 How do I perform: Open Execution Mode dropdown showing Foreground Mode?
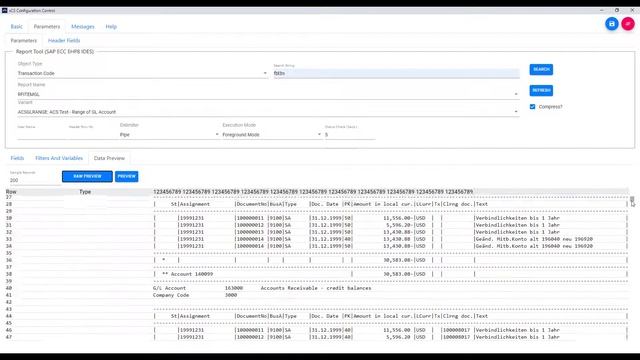coord(272,135)
